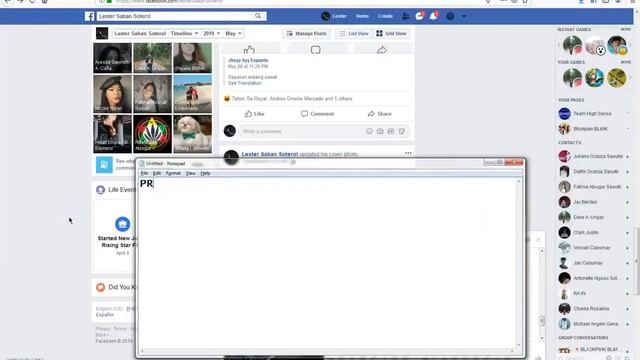This screenshot has height=360, width=640.
Task: Open the leaf logo friend thumbnail
Action: [152, 134]
